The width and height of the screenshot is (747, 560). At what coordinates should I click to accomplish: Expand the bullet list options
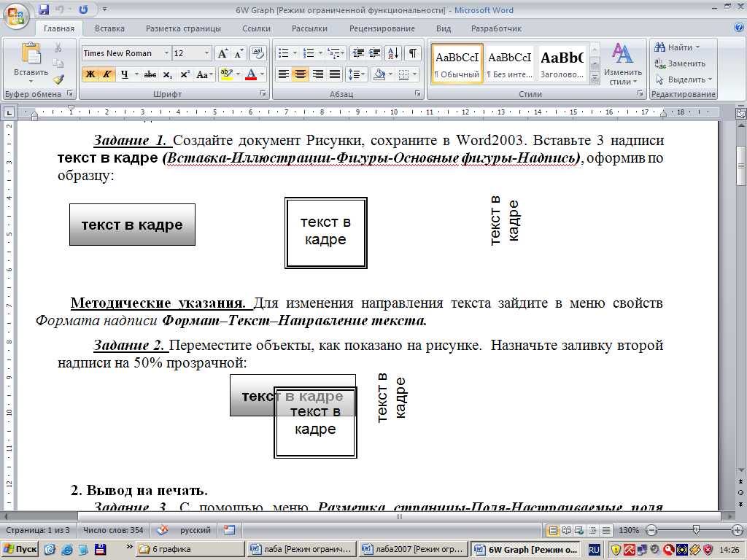click(295, 53)
